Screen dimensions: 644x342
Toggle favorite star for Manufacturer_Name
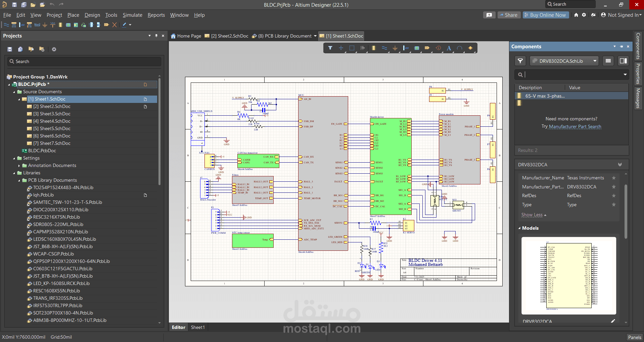point(614,178)
